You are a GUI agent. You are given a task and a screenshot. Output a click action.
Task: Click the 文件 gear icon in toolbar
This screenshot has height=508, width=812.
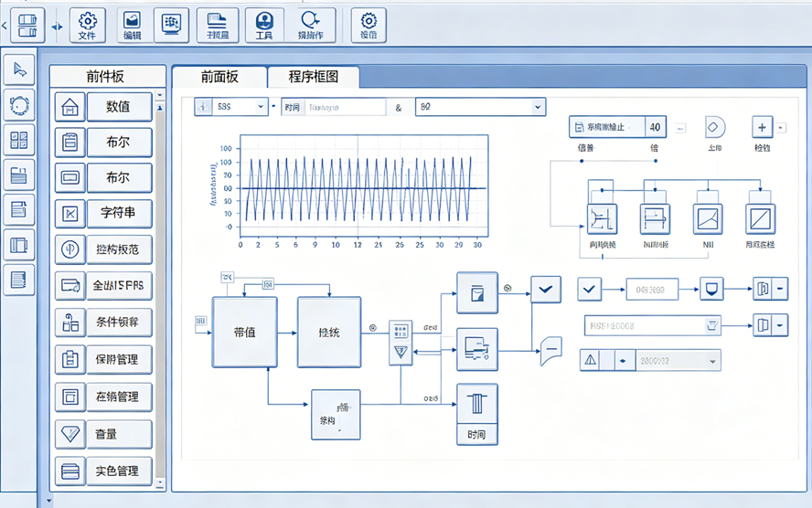[87, 25]
